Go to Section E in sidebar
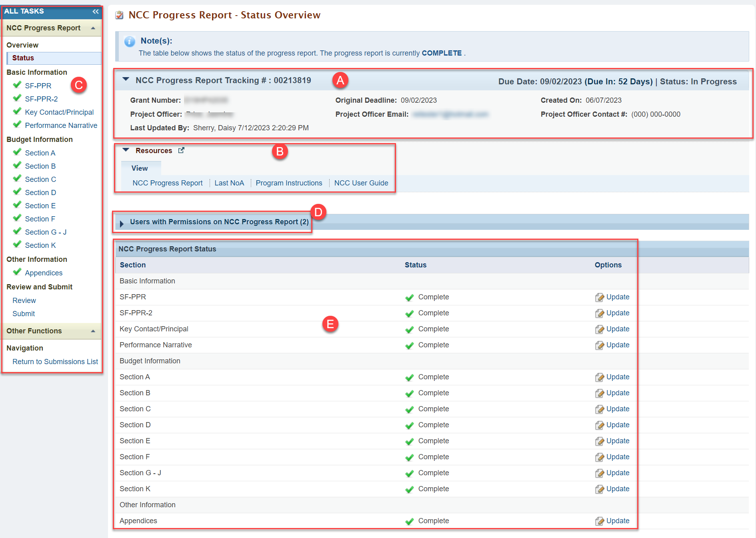Viewport: 756px width, 538px height. 40,206
